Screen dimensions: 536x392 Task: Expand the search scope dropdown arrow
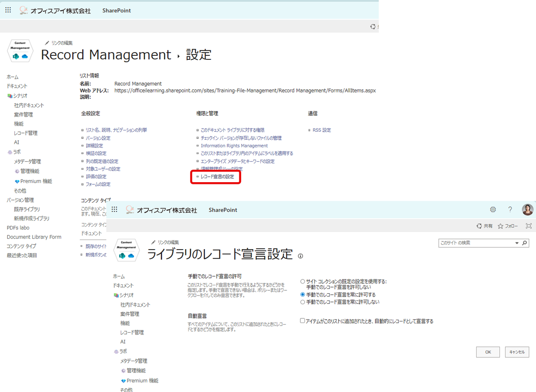517,243
